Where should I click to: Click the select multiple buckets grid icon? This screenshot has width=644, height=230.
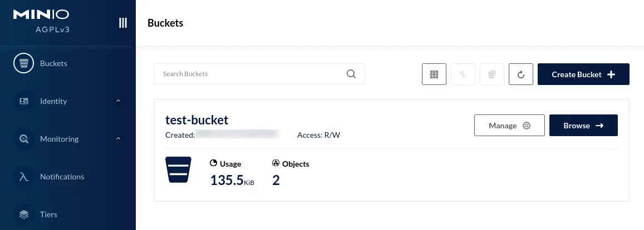point(434,74)
